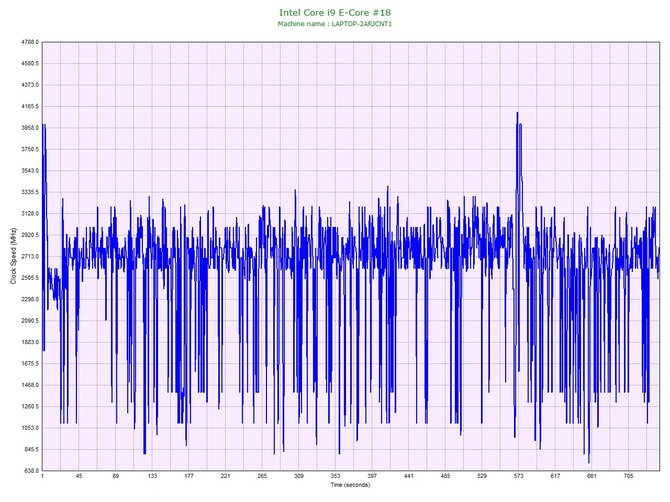Click the y-axis value 1260.5
Image resolution: width=670 pixels, height=502 pixels.
(x=30, y=407)
